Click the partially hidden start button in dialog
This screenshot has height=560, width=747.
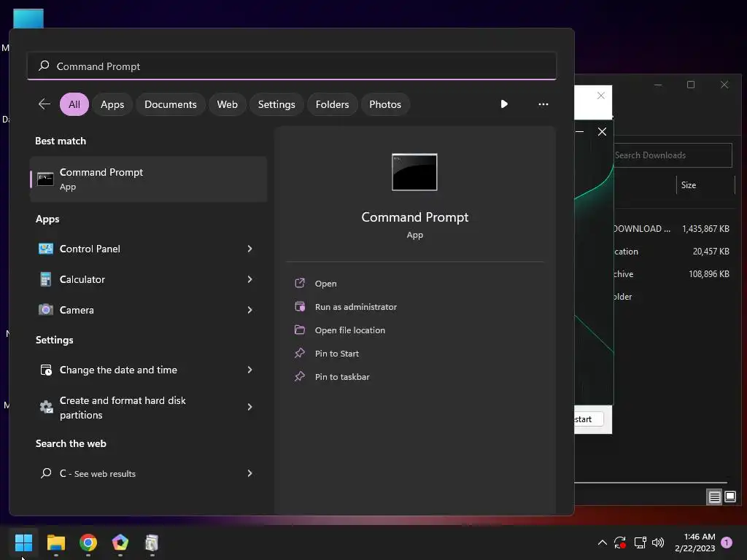coord(589,419)
